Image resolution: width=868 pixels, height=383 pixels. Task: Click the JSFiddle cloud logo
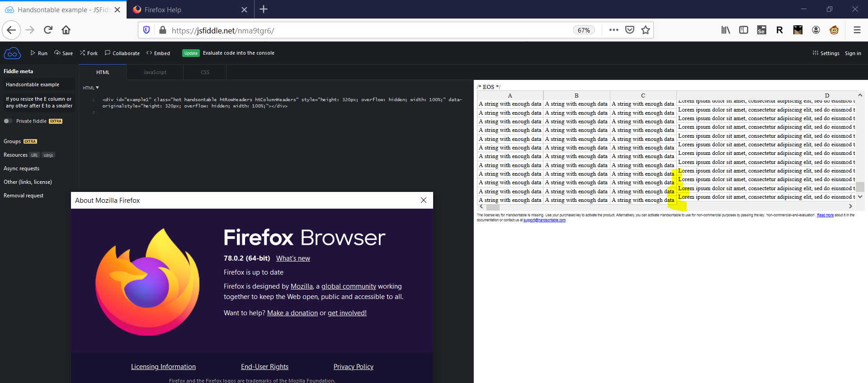[x=12, y=53]
